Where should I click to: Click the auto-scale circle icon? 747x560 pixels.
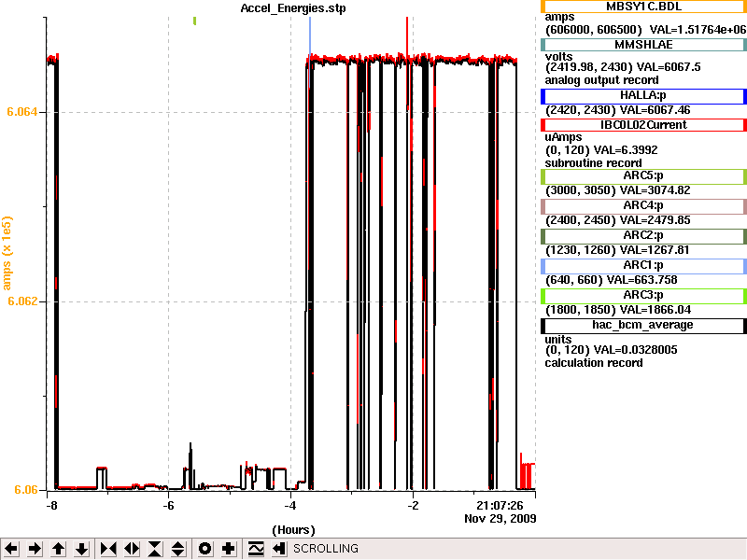point(204,549)
